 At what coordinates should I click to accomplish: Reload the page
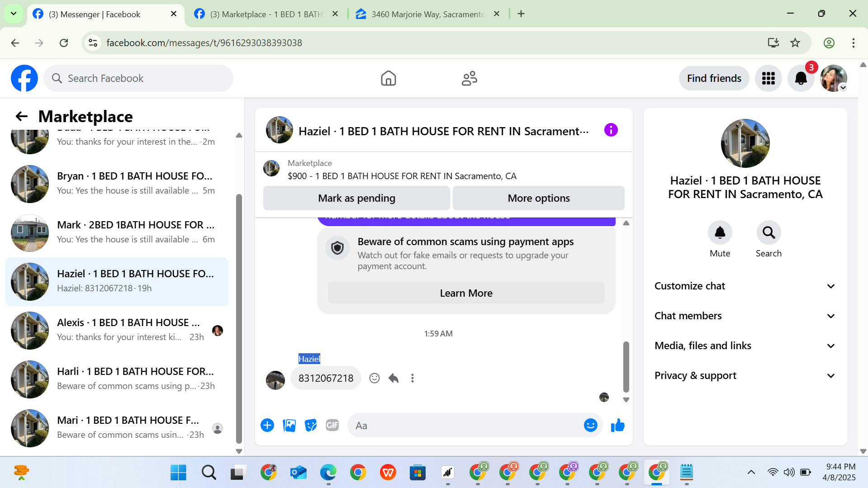coord(64,43)
